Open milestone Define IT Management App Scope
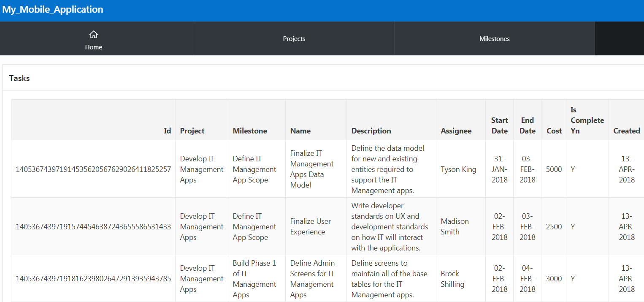Image resolution: width=644 pixels, height=302 pixels. pyautogui.click(x=254, y=169)
